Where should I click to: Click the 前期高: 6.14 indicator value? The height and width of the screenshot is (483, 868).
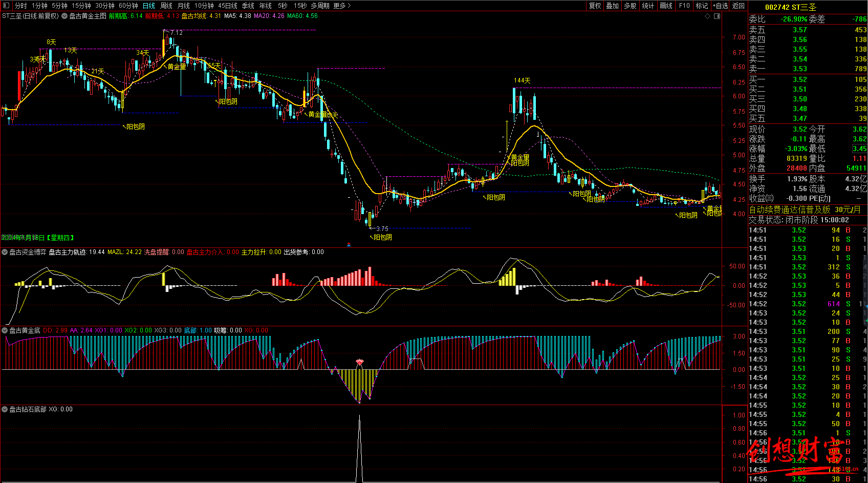pyautogui.click(x=125, y=16)
